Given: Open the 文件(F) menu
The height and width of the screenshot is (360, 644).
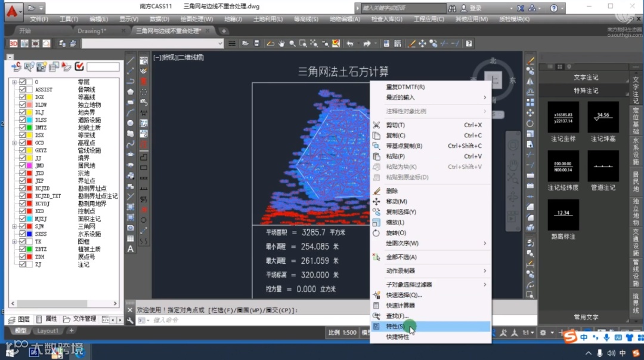Looking at the screenshot, I should click(x=39, y=19).
